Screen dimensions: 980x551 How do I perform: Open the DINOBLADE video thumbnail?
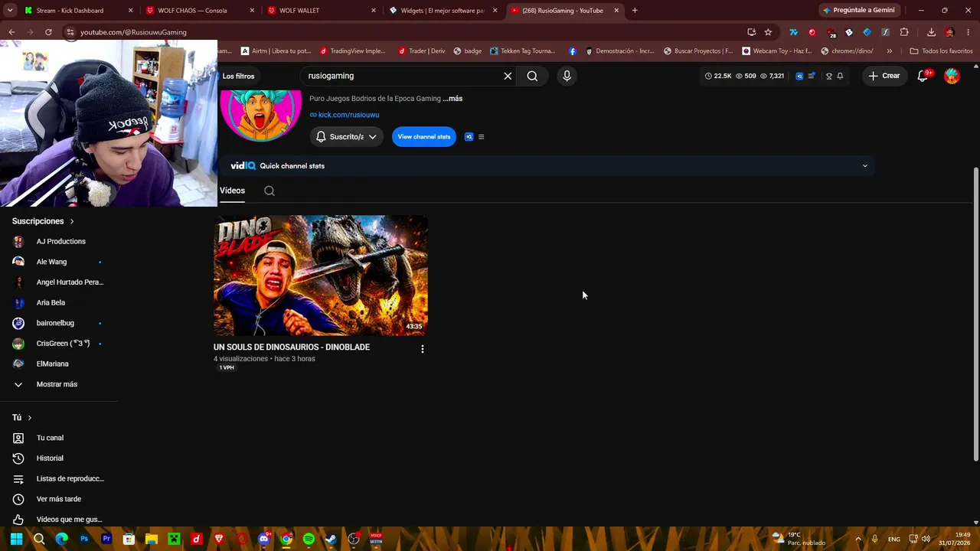click(321, 275)
